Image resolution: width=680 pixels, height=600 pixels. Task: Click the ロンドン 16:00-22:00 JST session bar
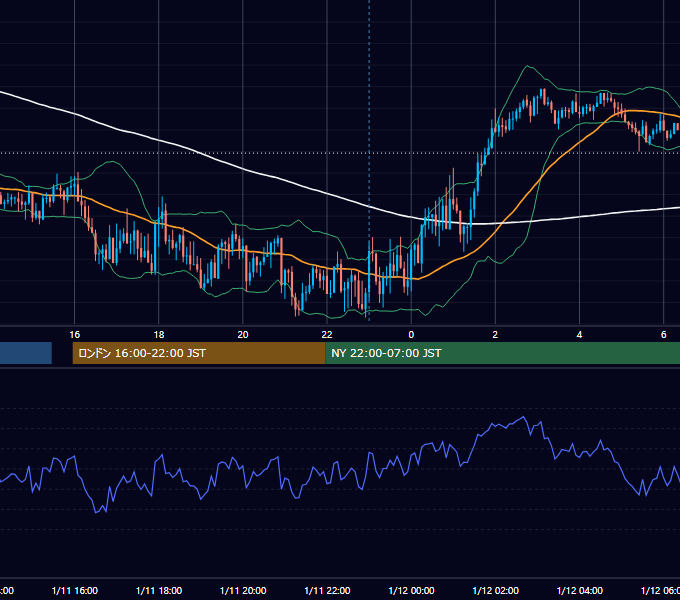[x=199, y=353]
